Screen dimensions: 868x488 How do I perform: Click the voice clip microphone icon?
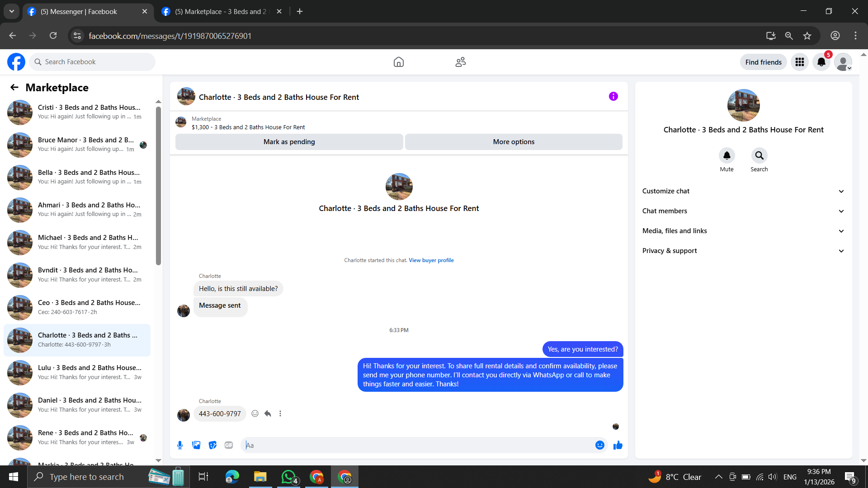(180, 445)
